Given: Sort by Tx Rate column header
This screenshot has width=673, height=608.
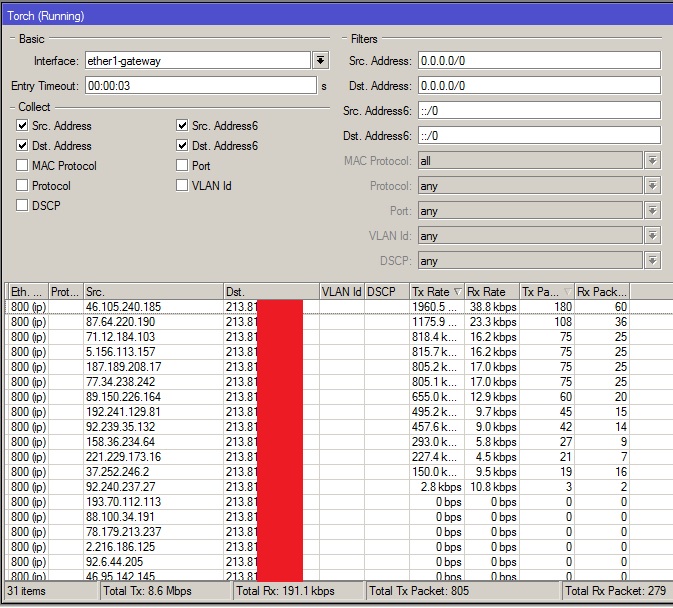Looking at the screenshot, I should coord(436,291).
